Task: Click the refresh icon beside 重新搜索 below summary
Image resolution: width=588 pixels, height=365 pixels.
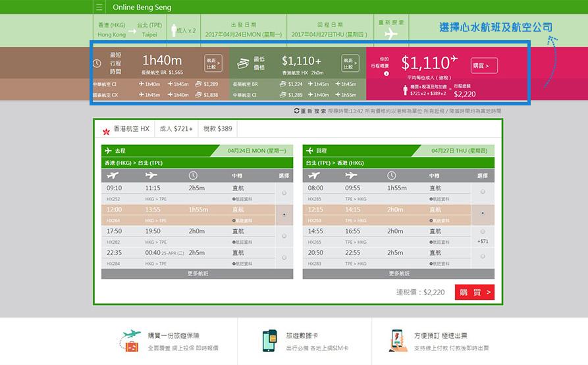Action: point(296,111)
